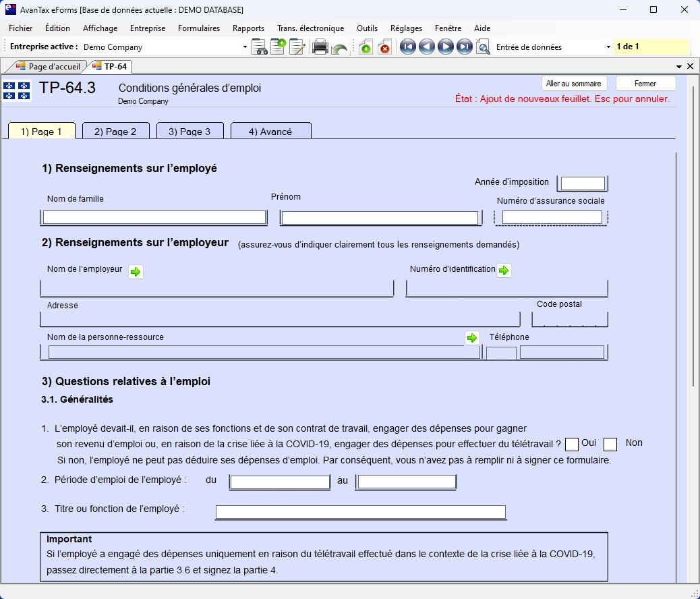Click the printer icon in toolbar
The width and height of the screenshot is (700, 599).
click(x=320, y=47)
